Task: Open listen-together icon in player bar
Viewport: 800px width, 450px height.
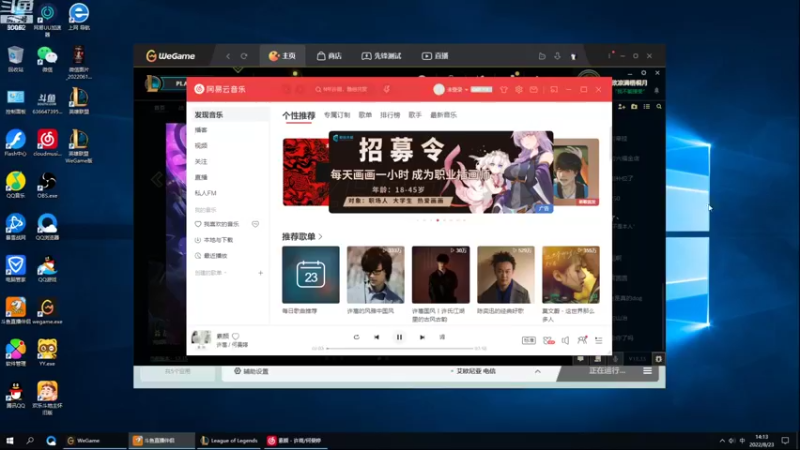Action: point(582,340)
